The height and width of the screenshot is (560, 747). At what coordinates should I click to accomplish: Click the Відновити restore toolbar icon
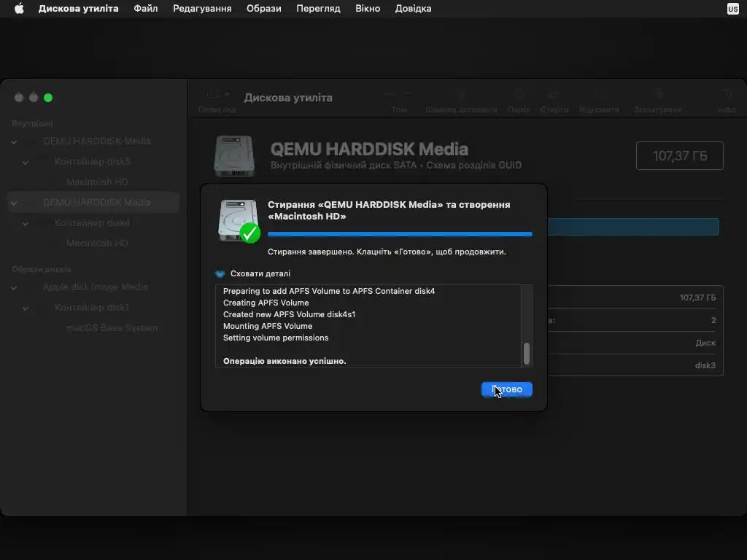pos(600,95)
